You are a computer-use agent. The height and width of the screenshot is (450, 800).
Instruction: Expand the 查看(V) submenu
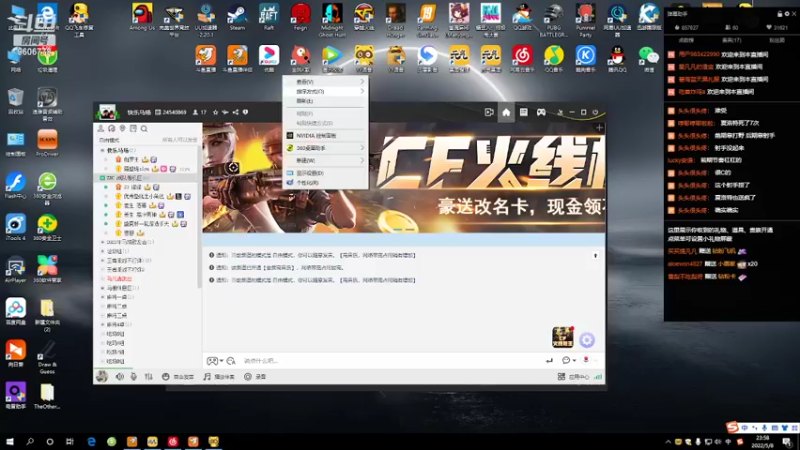(325, 82)
